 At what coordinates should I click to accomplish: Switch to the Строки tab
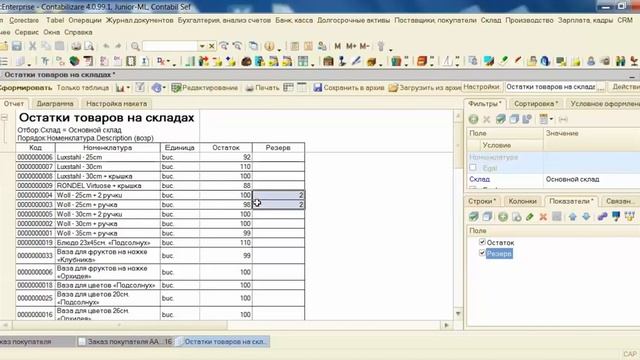pos(482,201)
